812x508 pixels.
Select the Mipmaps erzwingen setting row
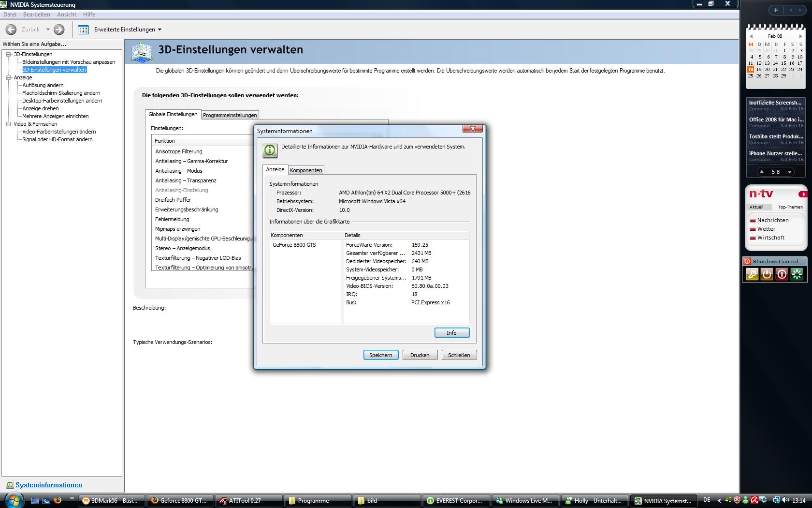(202, 229)
